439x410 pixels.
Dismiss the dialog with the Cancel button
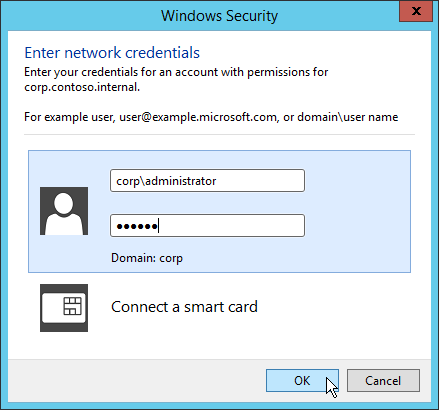(383, 380)
